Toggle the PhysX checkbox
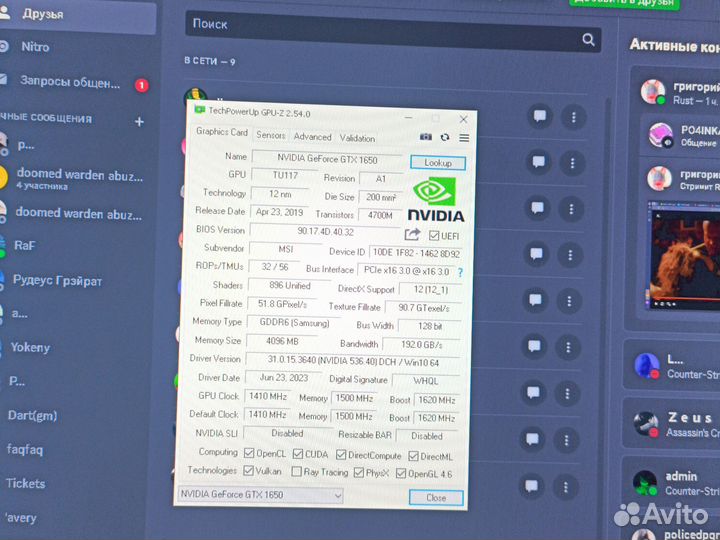The width and height of the screenshot is (720, 540). [359, 472]
